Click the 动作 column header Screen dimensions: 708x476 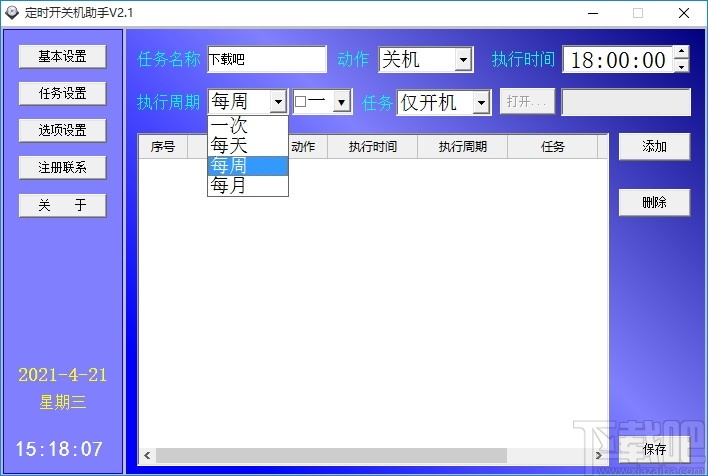pos(307,146)
